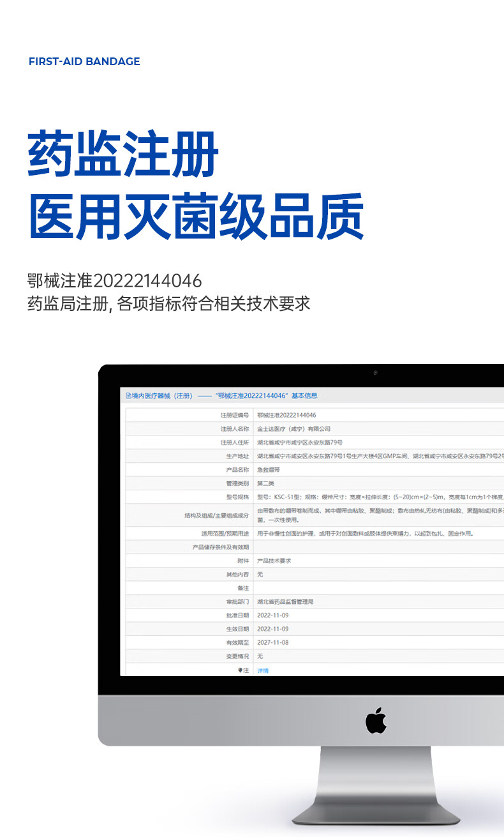Open the 详情 link in the bottom row
The image size is (504, 837).
[263, 670]
